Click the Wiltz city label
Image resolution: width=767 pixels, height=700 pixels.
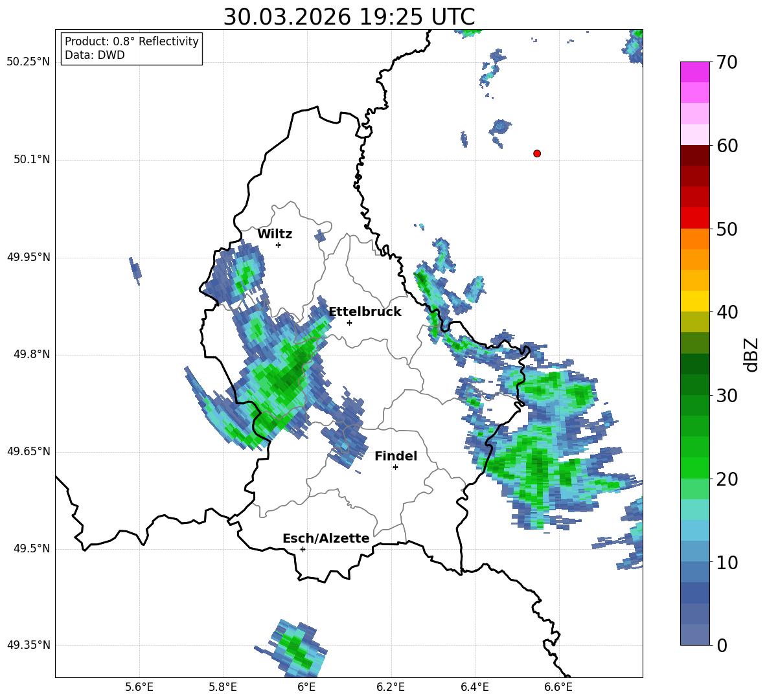pyautogui.click(x=275, y=234)
